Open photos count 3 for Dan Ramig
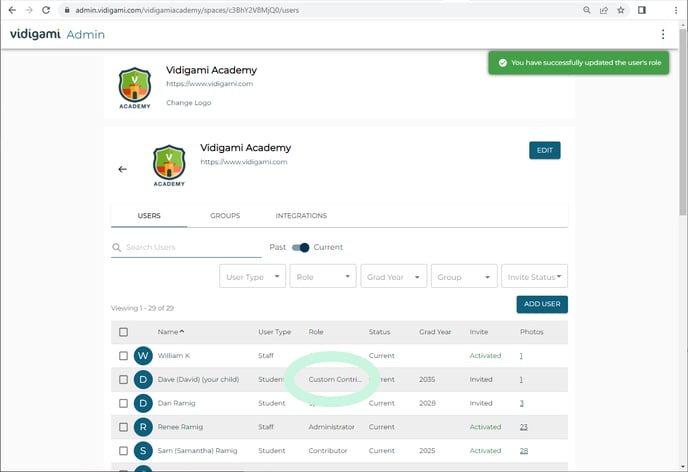 [x=522, y=403]
